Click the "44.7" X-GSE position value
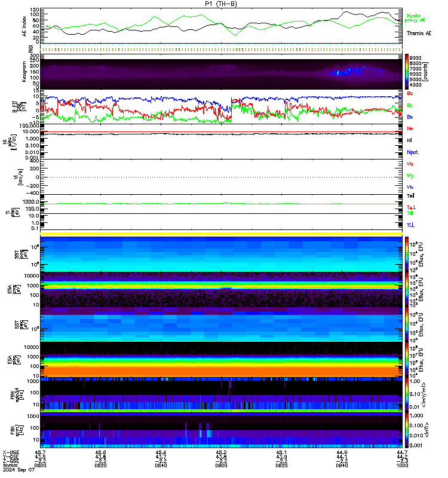 coord(402,453)
